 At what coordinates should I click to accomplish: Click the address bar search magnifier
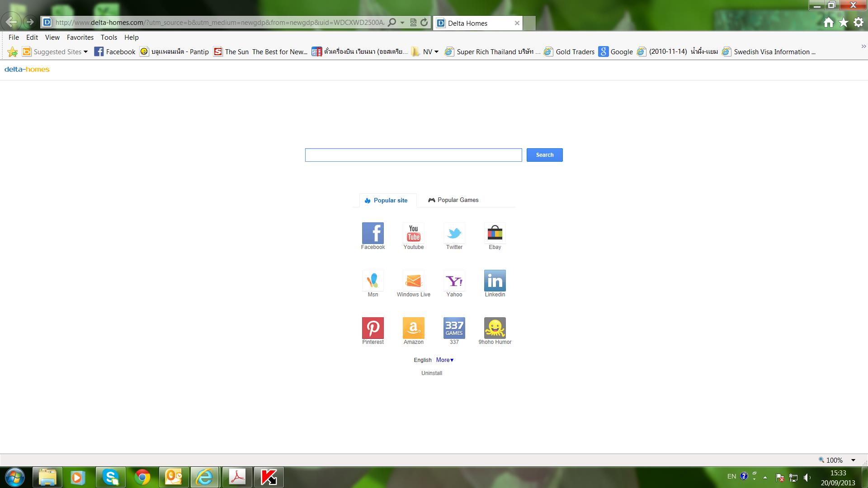392,22
